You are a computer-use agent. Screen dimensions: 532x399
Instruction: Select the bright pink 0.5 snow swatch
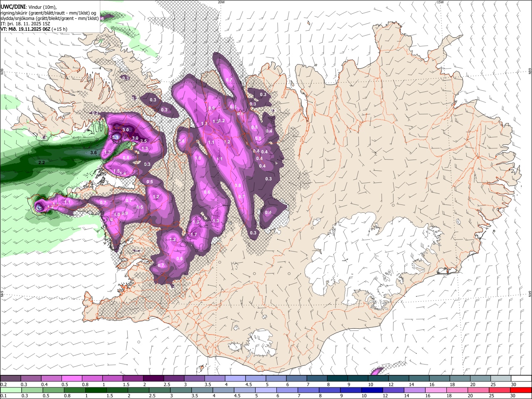tap(71, 378)
